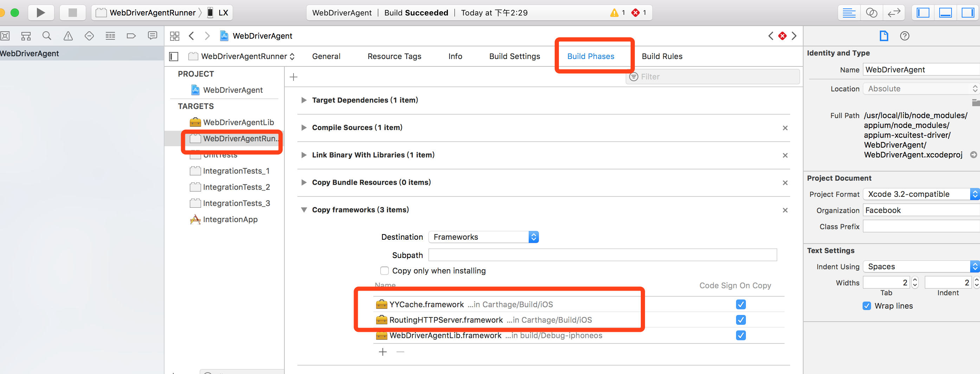Open the Report navigator

(x=153, y=36)
